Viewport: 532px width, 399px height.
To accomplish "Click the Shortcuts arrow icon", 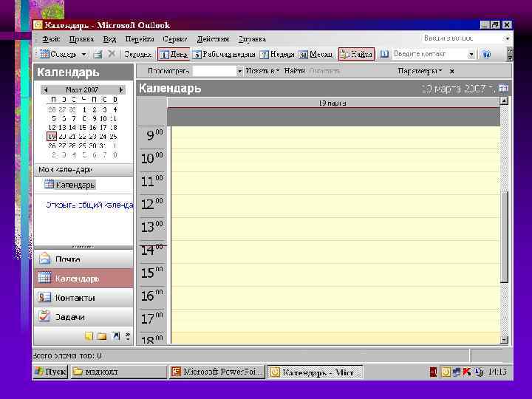I will click(116, 336).
